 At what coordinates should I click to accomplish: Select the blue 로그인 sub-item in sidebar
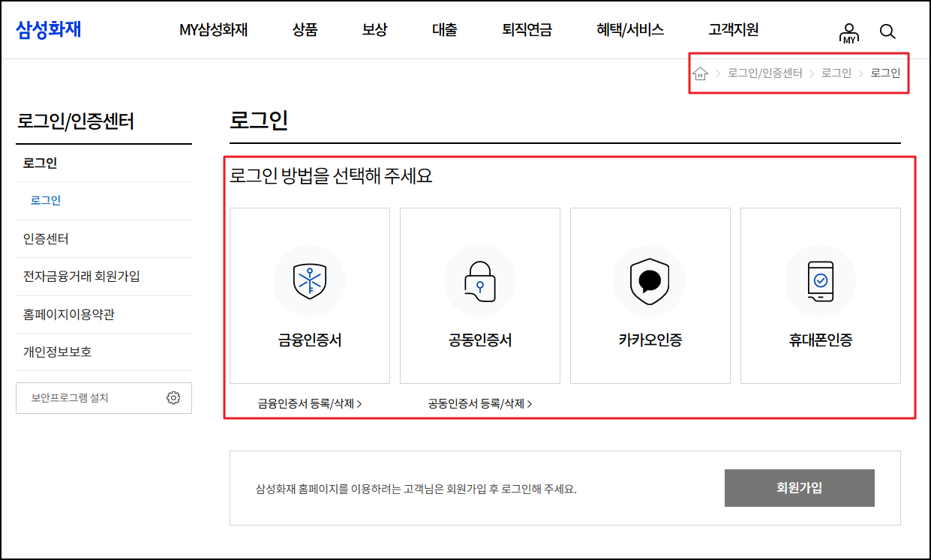46,201
